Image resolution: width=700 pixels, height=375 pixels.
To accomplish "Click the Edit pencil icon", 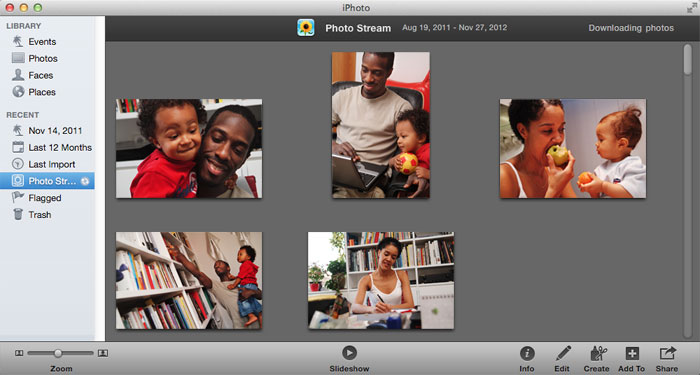I will [562, 353].
